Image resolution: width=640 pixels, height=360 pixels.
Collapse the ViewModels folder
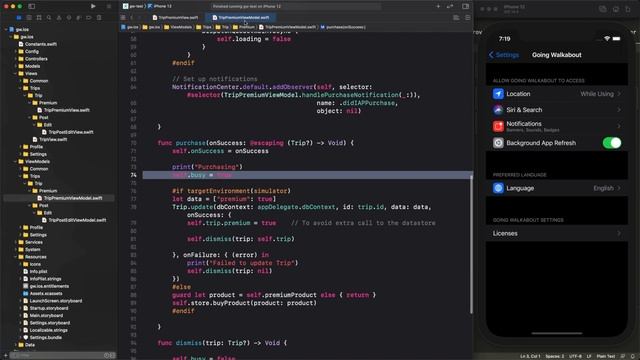pyautogui.click(x=16, y=162)
